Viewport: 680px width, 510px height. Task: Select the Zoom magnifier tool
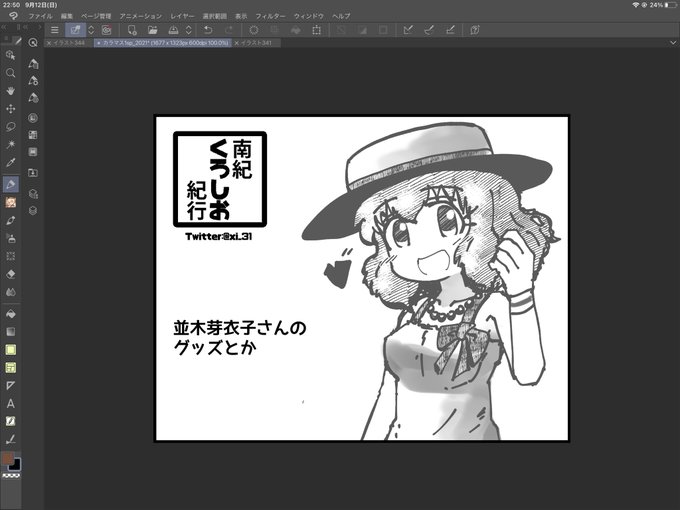pyautogui.click(x=10, y=73)
